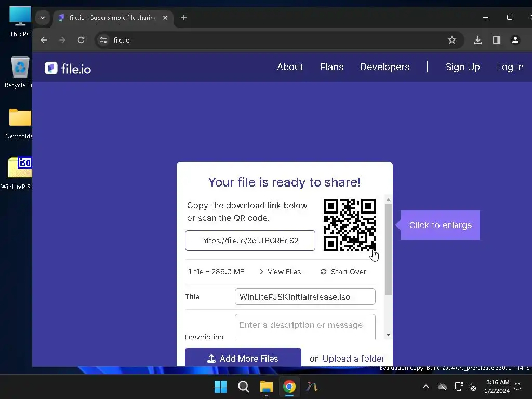Click the panel scrollbar up arrow
The height and width of the screenshot is (399, 532).
click(x=388, y=199)
